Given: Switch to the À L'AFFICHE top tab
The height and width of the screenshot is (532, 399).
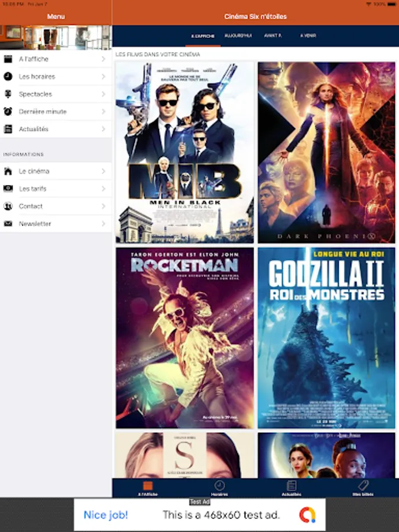Looking at the screenshot, I should point(203,36).
